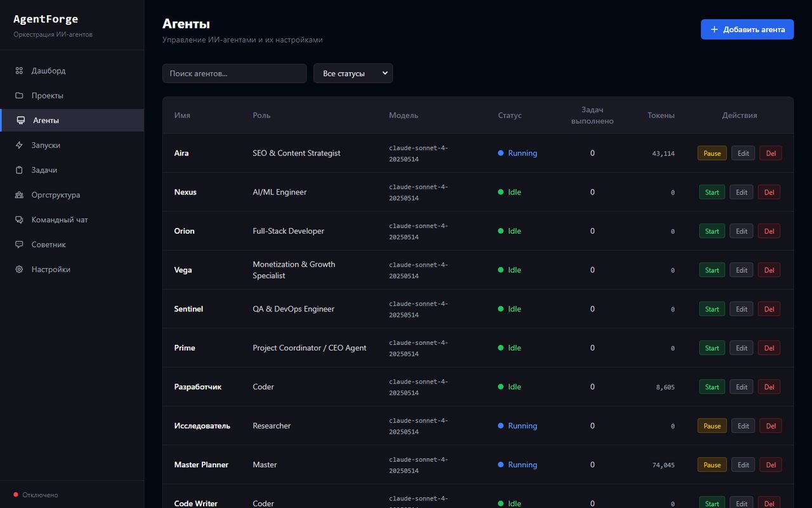Start the Prime agent

712,348
